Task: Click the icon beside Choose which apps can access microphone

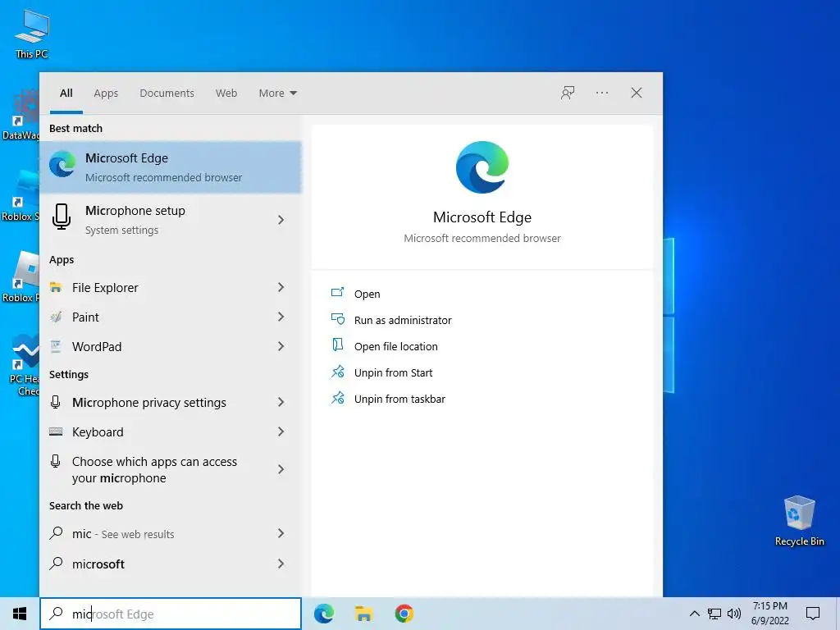Action: point(56,461)
